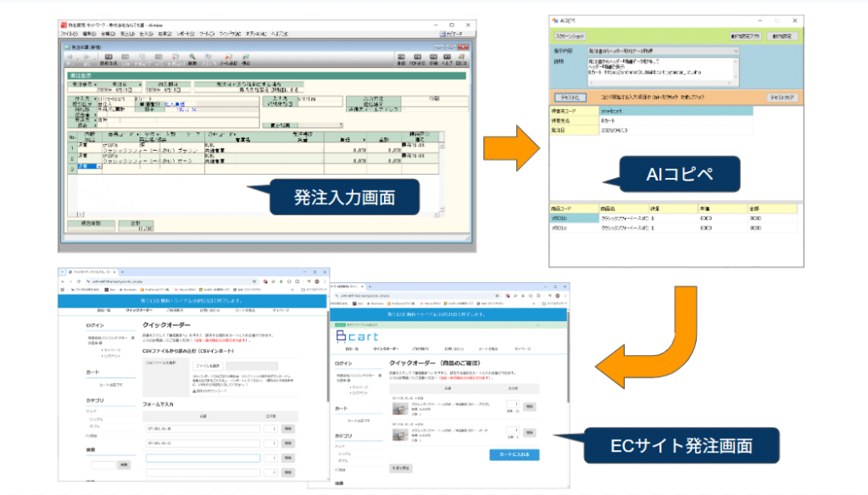Viewport: 868px width, 495px height.
Task: Switch to the クイックオーダー tab on Bcart
Action: [x=387, y=348]
